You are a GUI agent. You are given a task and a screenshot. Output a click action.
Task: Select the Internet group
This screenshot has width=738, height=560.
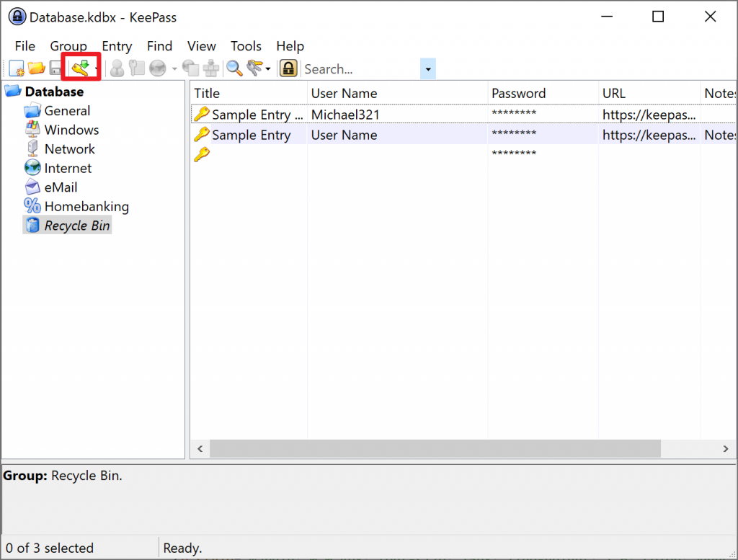68,169
